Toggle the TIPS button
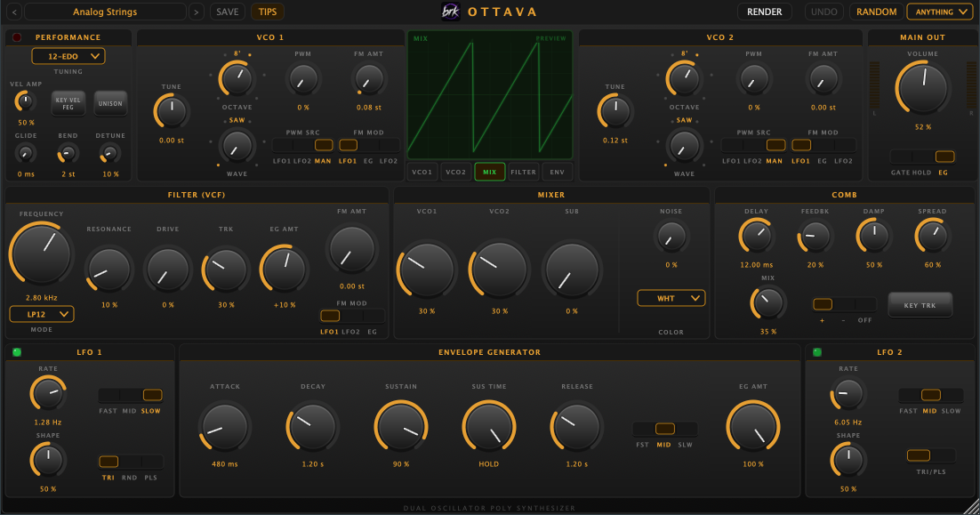 [268, 12]
